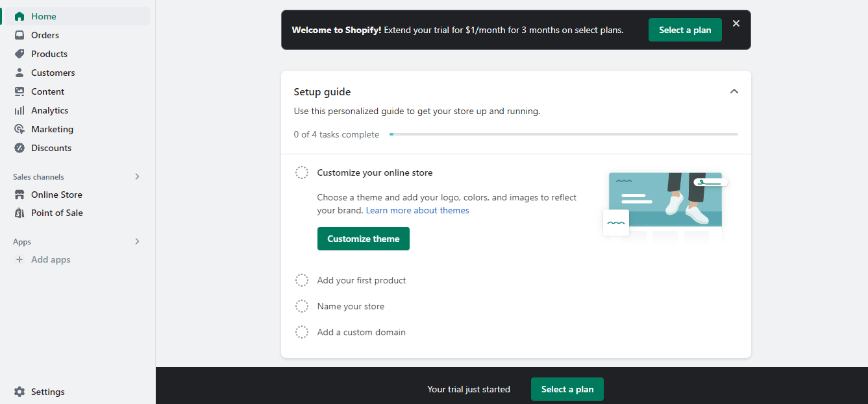
Task: Click the Products tag icon
Action: pyautogui.click(x=19, y=54)
